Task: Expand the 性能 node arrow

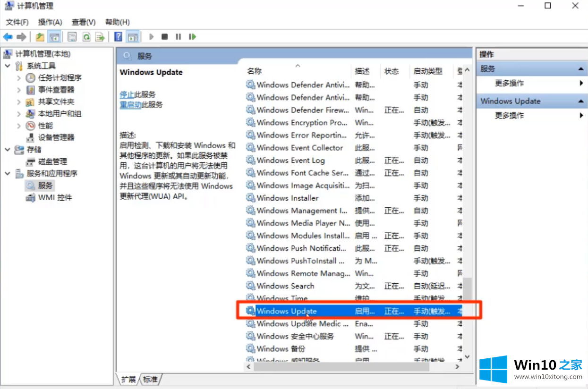Action: pos(19,126)
